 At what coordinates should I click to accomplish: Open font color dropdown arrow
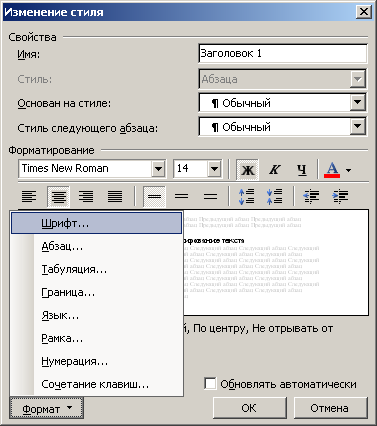coord(348,170)
